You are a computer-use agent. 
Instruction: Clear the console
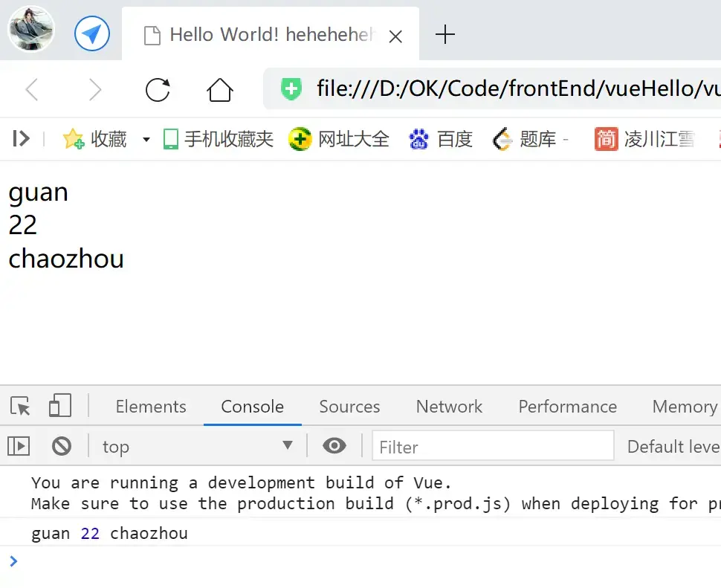point(62,446)
